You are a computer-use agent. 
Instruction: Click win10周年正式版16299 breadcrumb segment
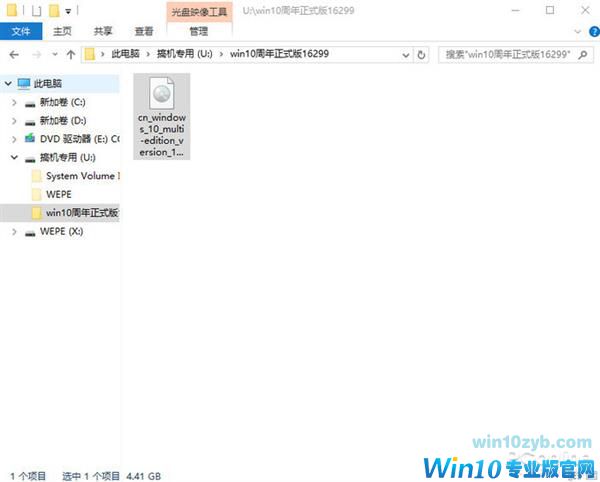279,54
